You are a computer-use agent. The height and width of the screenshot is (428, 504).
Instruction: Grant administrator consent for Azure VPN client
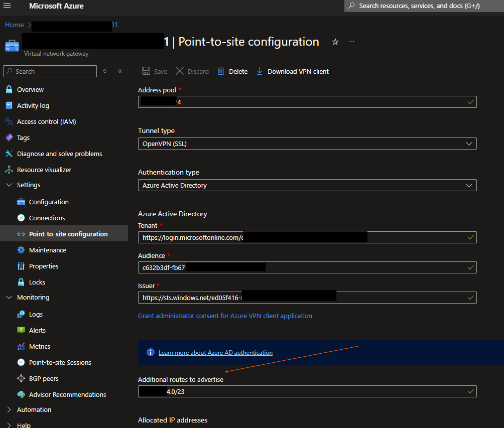click(225, 316)
